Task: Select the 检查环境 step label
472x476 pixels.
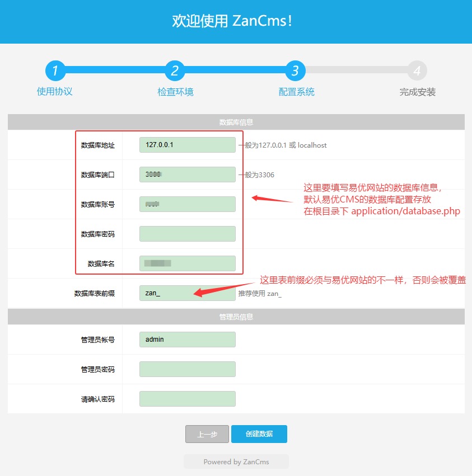Action: pyautogui.click(x=175, y=92)
